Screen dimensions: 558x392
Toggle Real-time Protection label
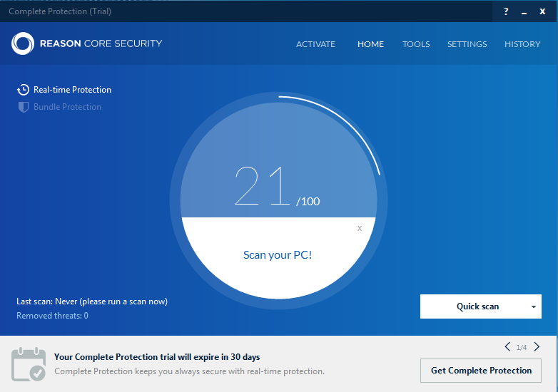click(72, 90)
